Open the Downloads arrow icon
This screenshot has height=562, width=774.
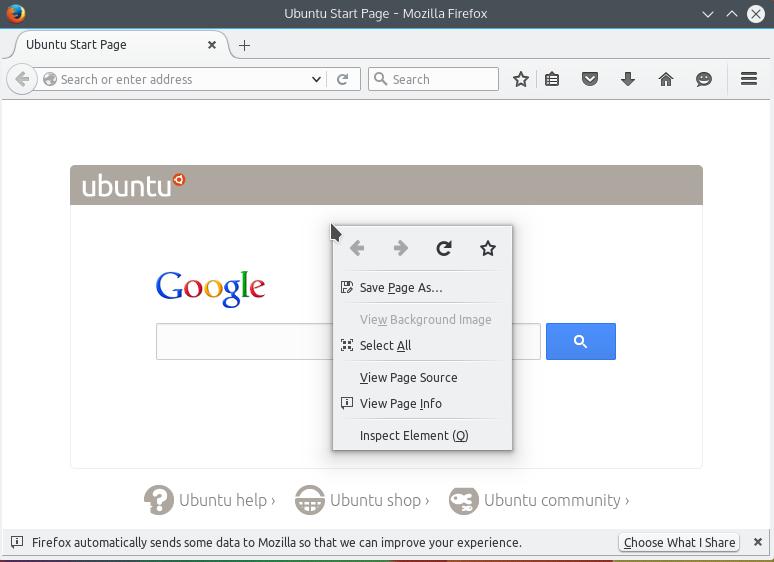pyautogui.click(x=628, y=79)
